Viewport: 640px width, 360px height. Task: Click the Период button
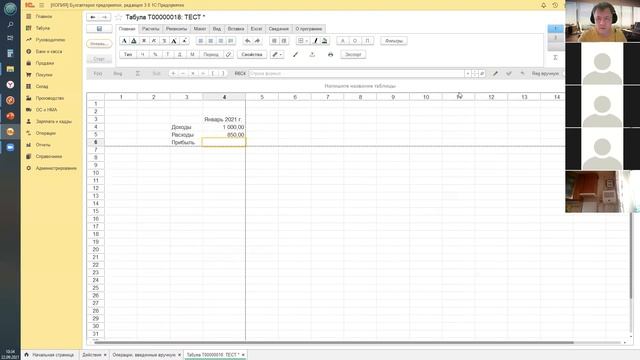tap(211, 54)
